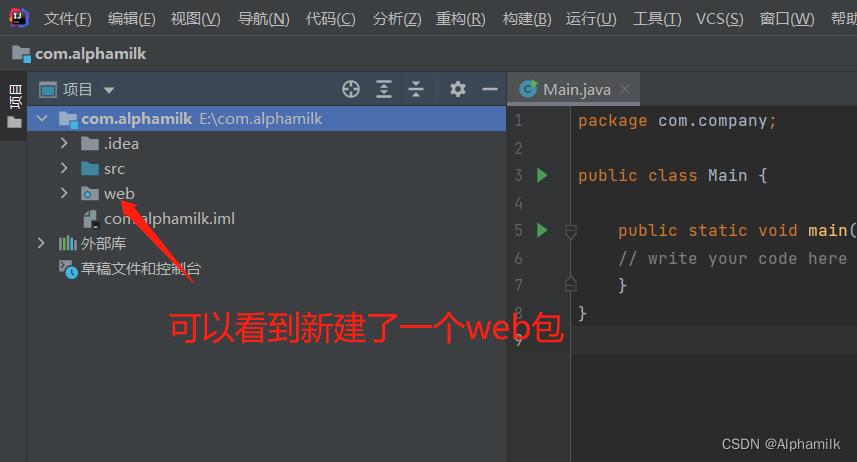Open the 重构(R) menu
The width and height of the screenshot is (857, 462).
coord(460,19)
